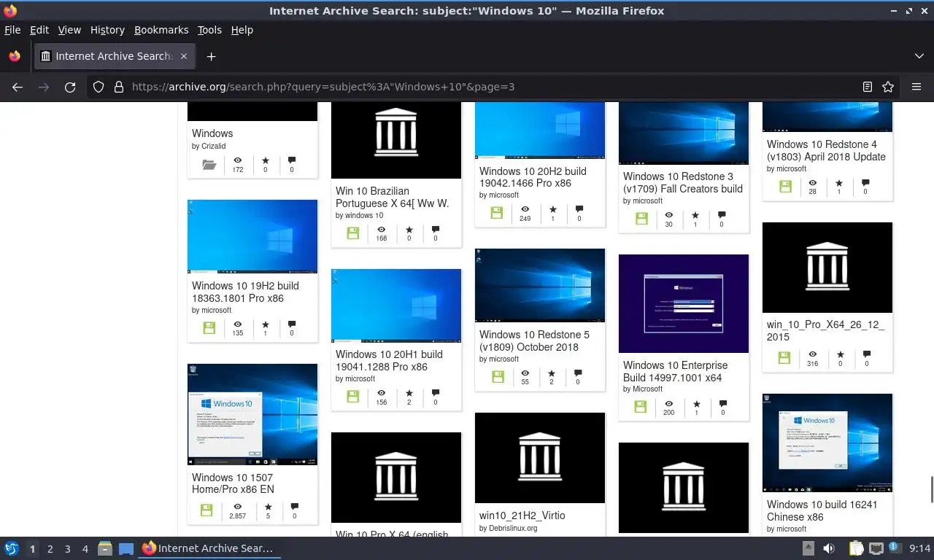Open the archive logo thumbnail for win_10_Pro_X64_26_12_2015
934x560 pixels.
tap(827, 268)
